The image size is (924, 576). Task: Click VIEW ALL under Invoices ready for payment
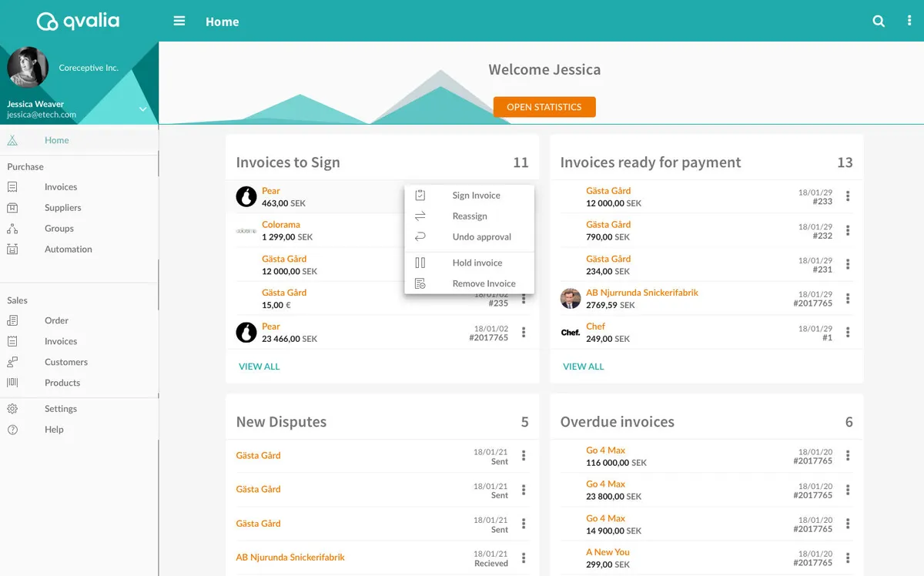tap(583, 367)
